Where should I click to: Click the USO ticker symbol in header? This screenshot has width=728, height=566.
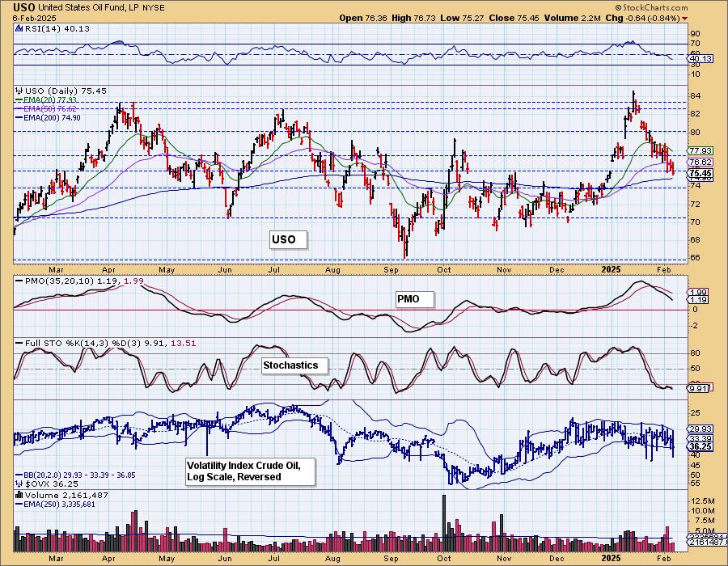tap(24, 7)
